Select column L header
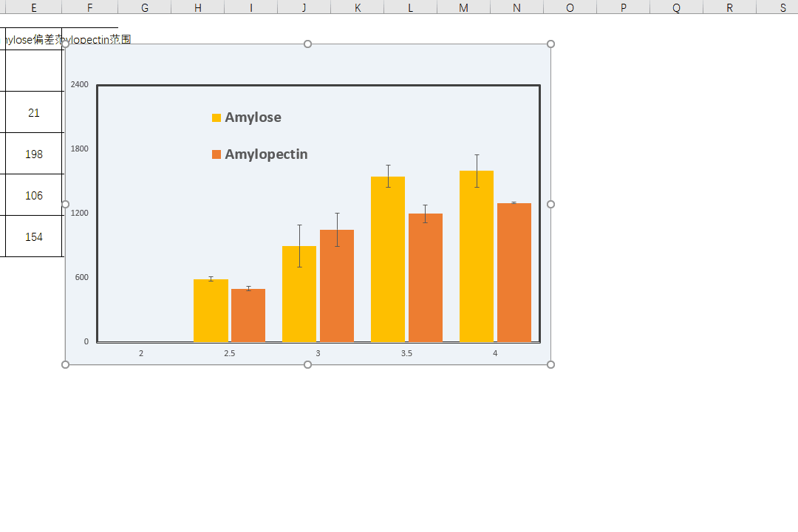Viewport: 798px width, 532px height. tap(410, 7)
